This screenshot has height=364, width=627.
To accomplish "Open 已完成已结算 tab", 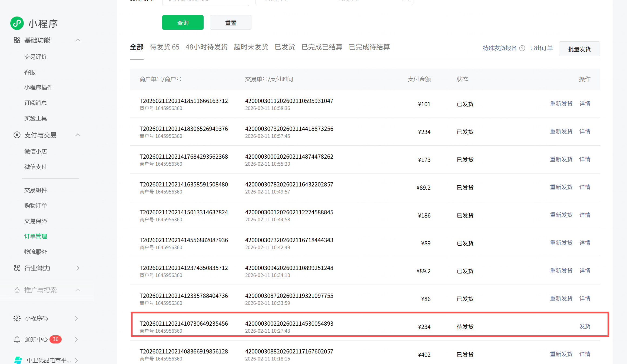I will tap(322, 47).
